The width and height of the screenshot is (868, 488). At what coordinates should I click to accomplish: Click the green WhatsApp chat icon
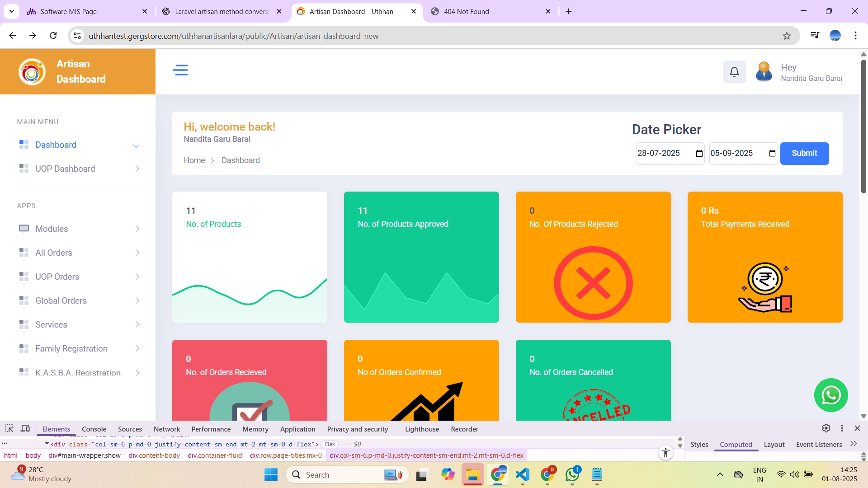[x=831, y=395]
